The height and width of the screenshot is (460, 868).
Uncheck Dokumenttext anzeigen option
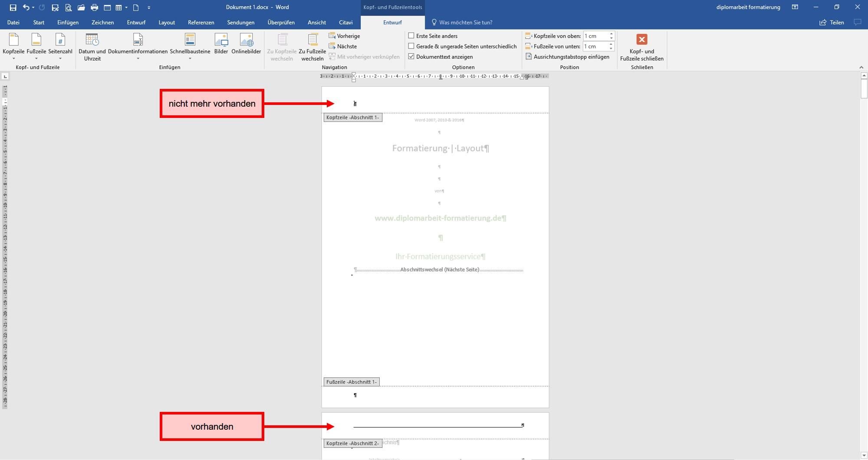[x=411, y=56]
